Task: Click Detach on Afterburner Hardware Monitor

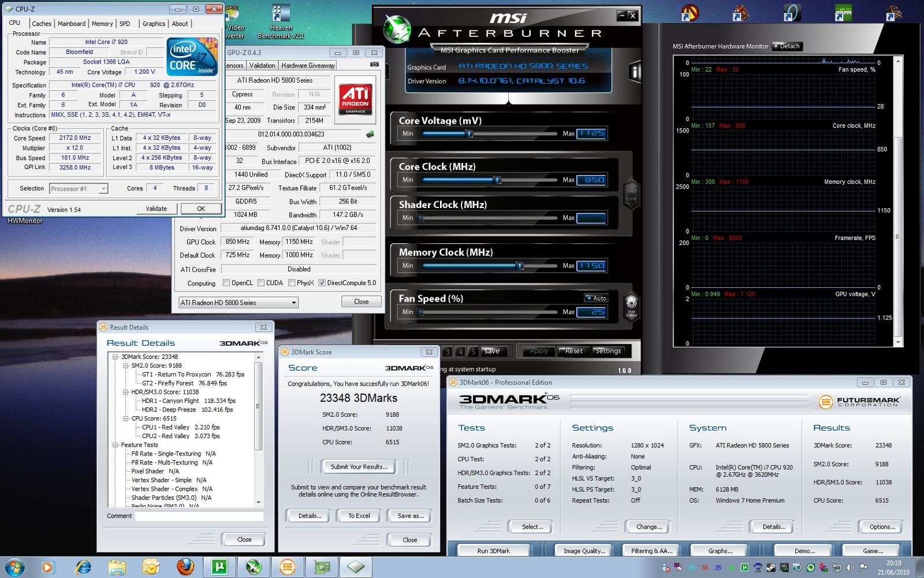Action: pyautogui.click(x=787, y=46)
